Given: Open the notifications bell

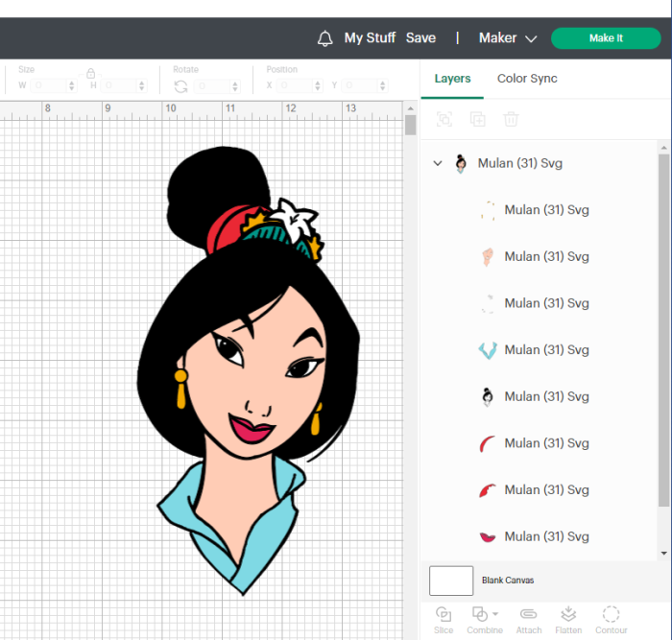Looking at the screenshot, I should click(x=324, y=38).
